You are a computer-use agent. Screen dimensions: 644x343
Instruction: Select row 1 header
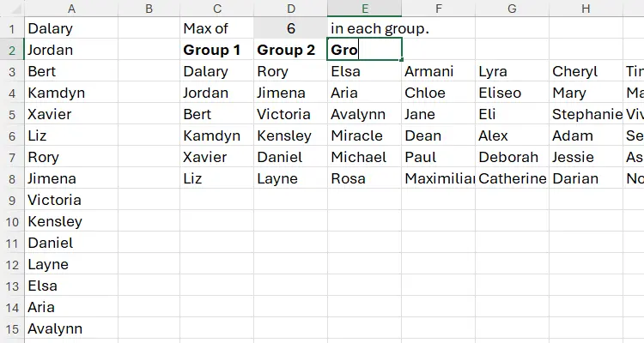tap(12, 28)
